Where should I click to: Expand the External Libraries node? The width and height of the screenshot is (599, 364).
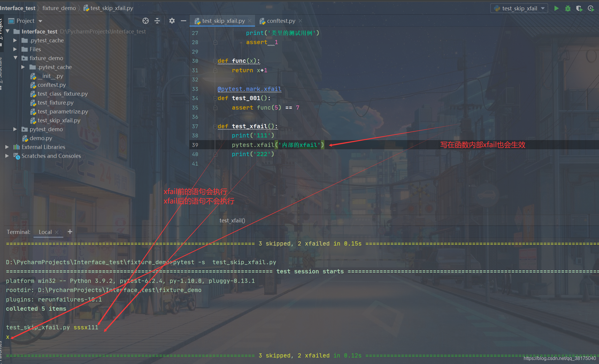[x=7, y=147]
